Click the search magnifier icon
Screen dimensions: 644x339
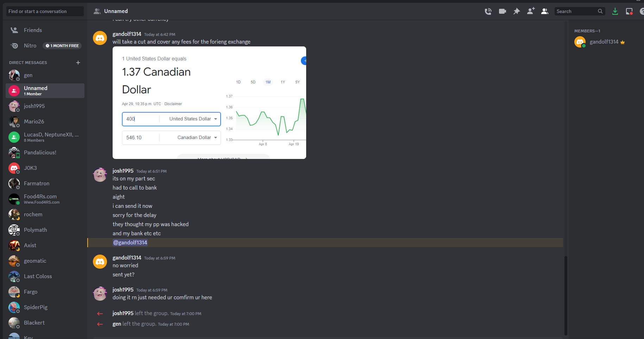click(x=600, y=11)
